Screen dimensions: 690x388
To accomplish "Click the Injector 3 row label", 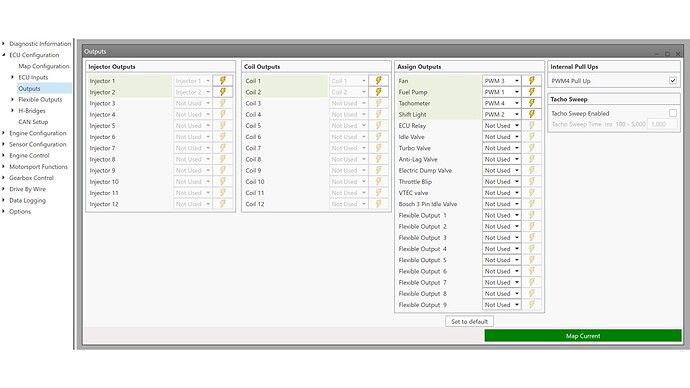I will click(102, 103).
